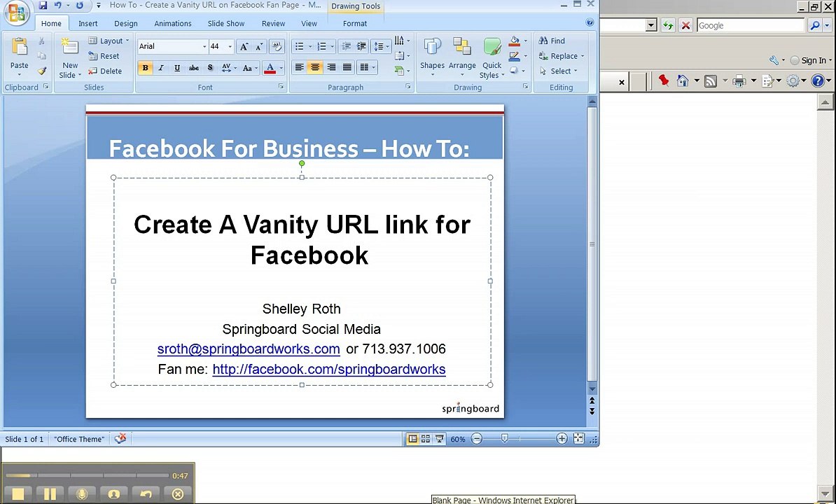
Task: Click the Shape Fill paint bucket
Action: 515,41
